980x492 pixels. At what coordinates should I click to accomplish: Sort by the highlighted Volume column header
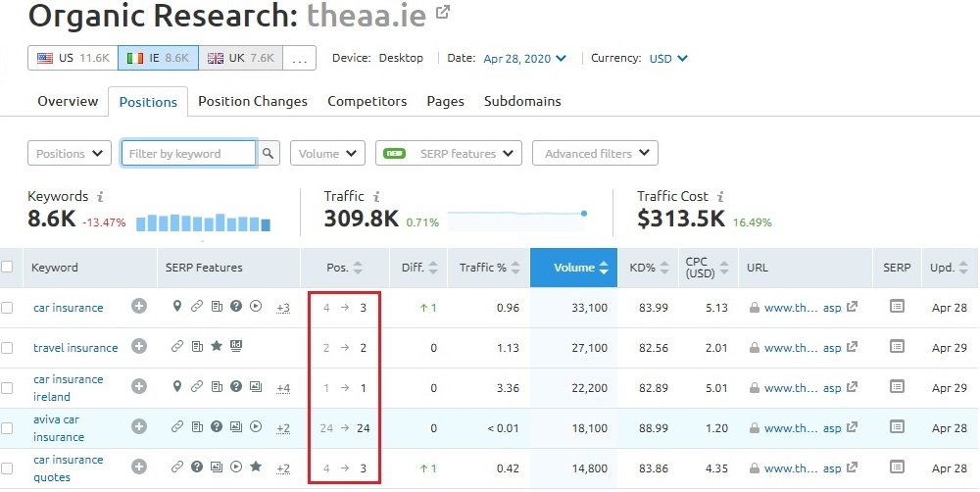[x=573, y=268]
